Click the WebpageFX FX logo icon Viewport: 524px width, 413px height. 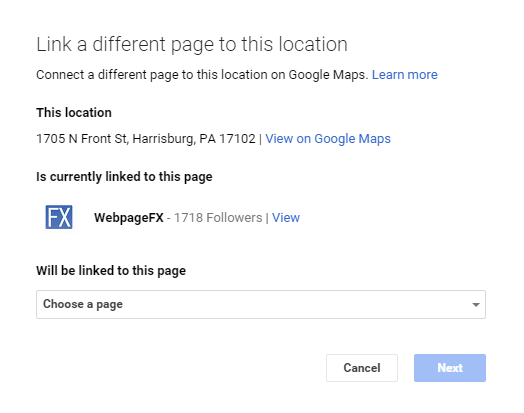coord(59,217)
